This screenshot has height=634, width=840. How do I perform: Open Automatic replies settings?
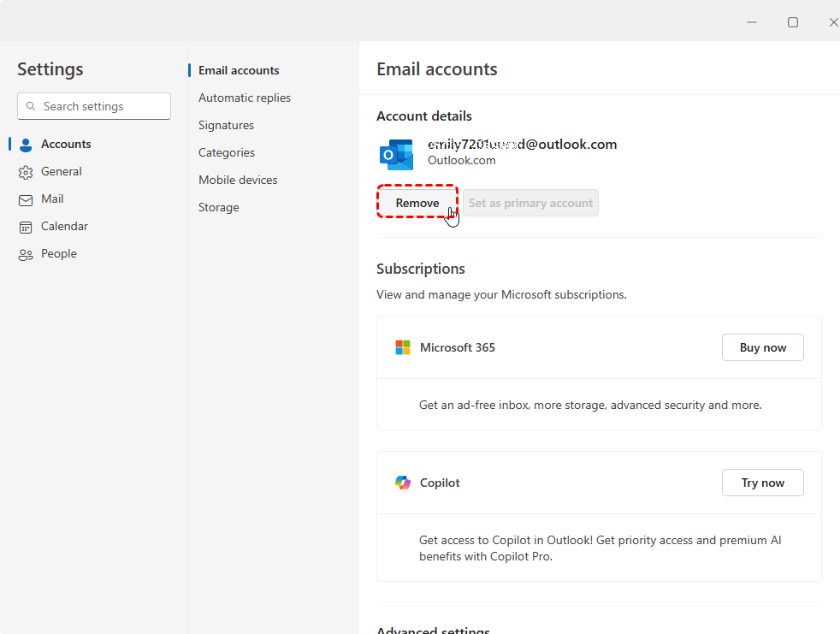tap(245, 98)
